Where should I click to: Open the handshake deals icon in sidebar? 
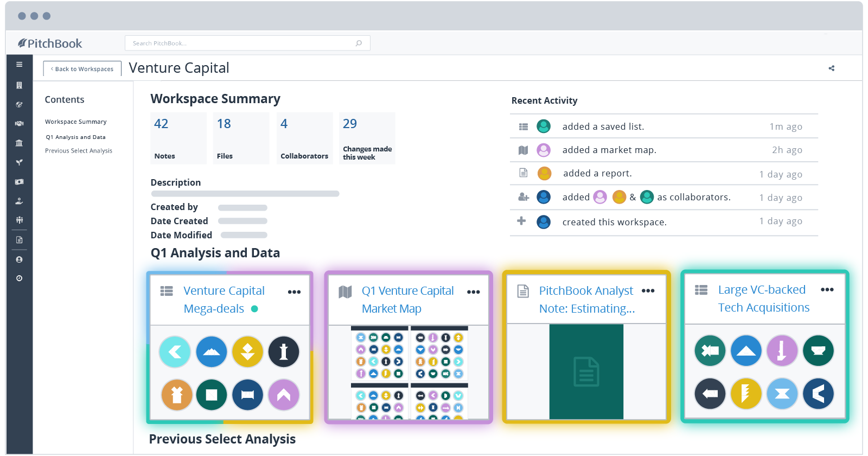point(19,123)
